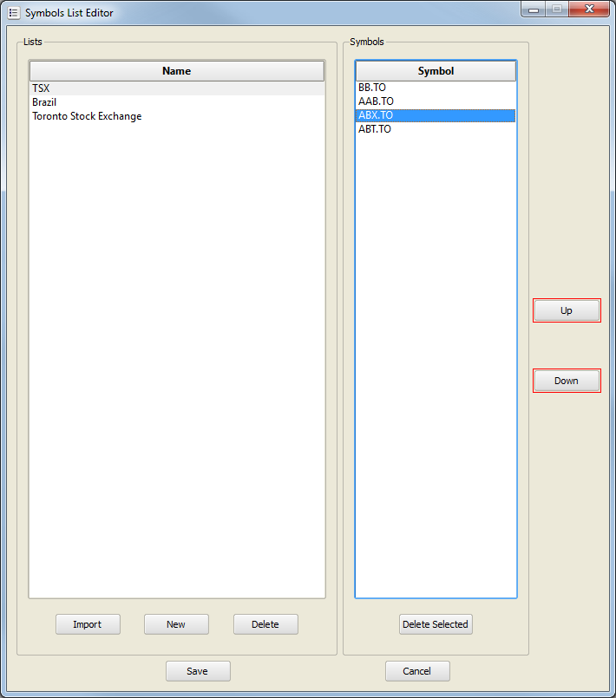This screenshot has width=616, height=698.
Task: Cancel and discard changes
Action: pos(417,671)
